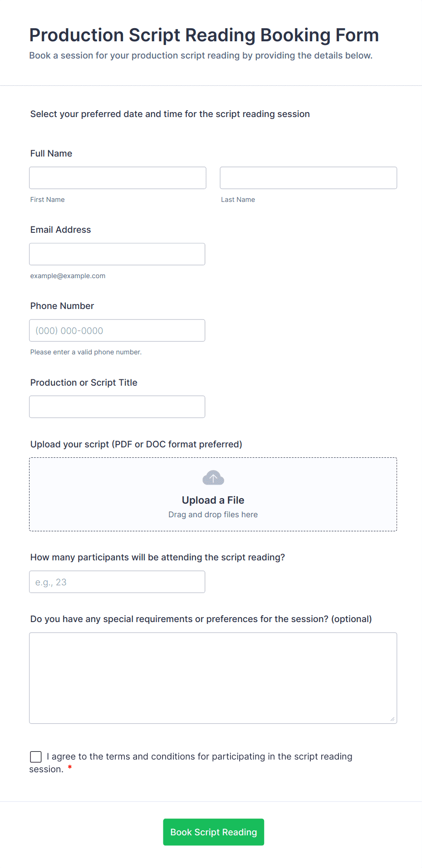Focus the First Name input field
This screenshot has width=422, height=868.
coord(118,178)
